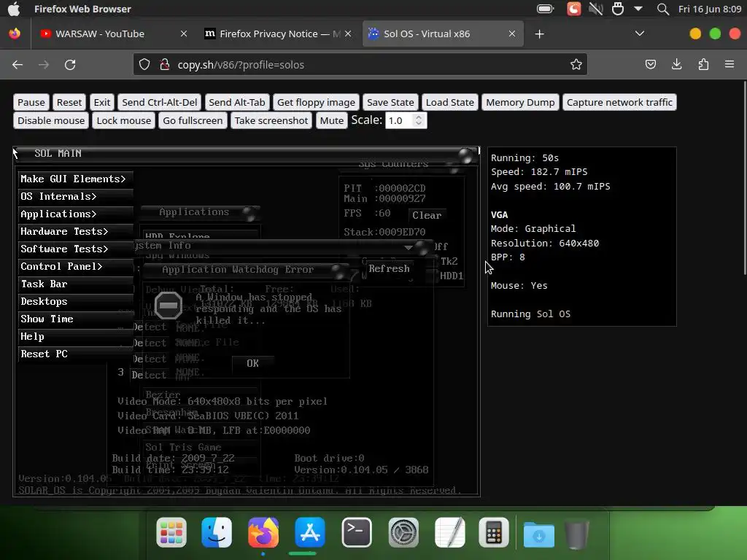Open the text editor in the dock

click(449, 532)
